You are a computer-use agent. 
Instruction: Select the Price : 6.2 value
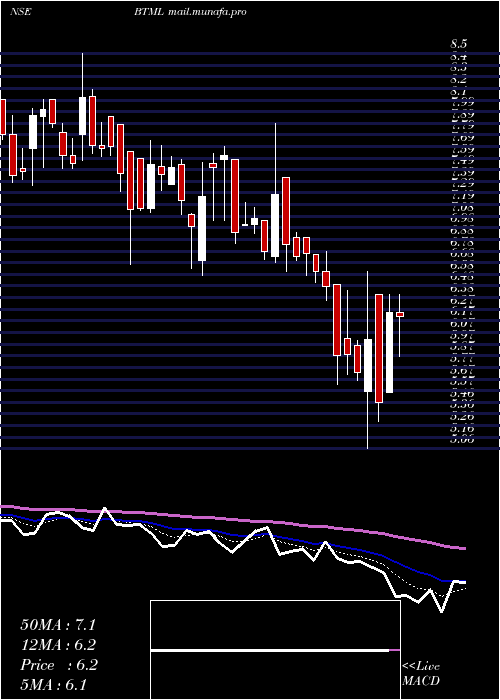tap(58, 665)
